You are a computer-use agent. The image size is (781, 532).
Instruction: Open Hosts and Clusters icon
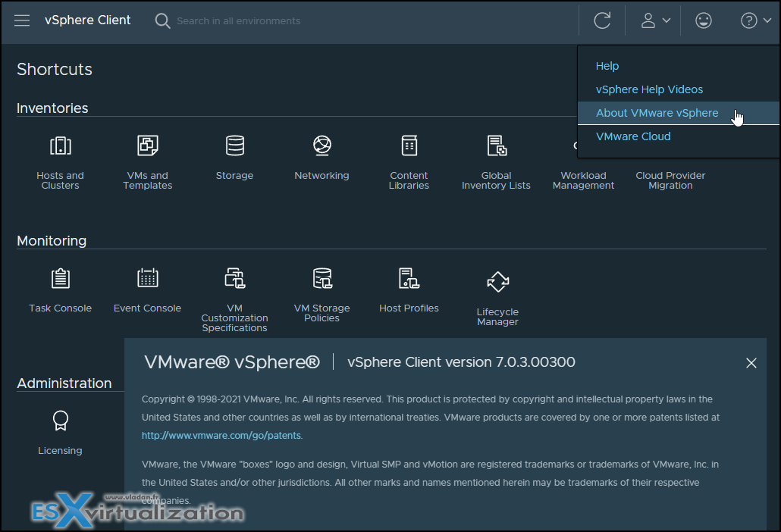pyautogui.click(x=60, y=146)
